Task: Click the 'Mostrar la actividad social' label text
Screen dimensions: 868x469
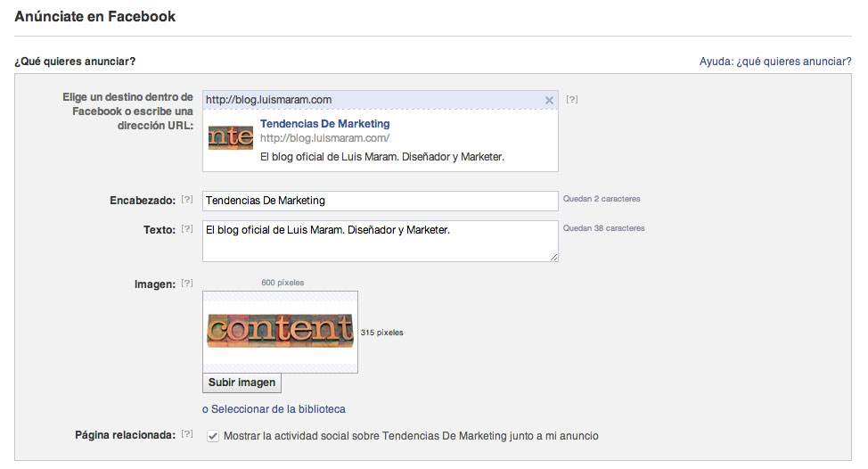Action: tap(410, 436)
